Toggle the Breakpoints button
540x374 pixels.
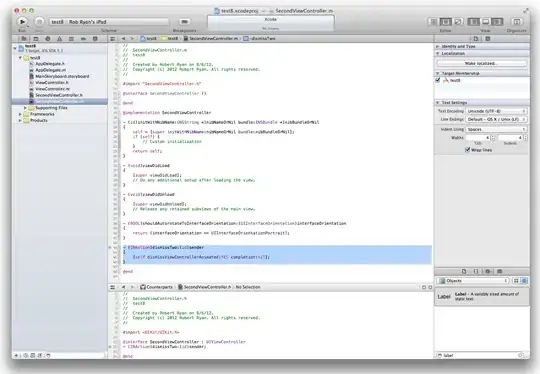click(185, 22)
